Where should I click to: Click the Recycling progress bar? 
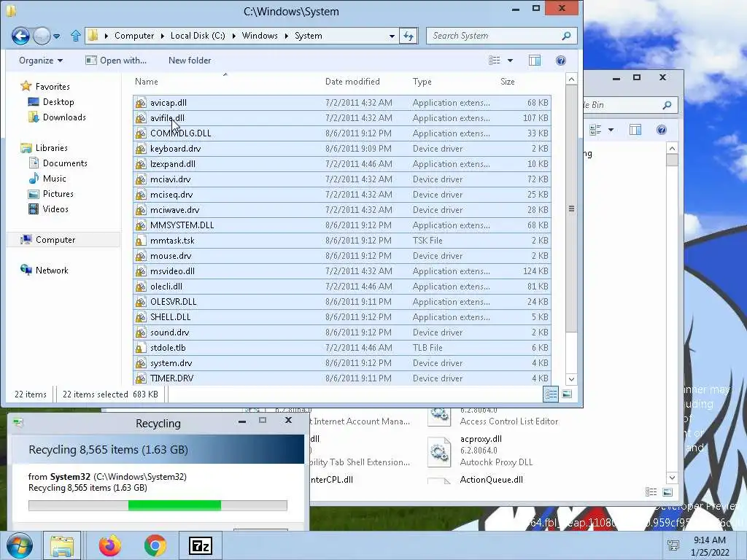tap(158, 505)
